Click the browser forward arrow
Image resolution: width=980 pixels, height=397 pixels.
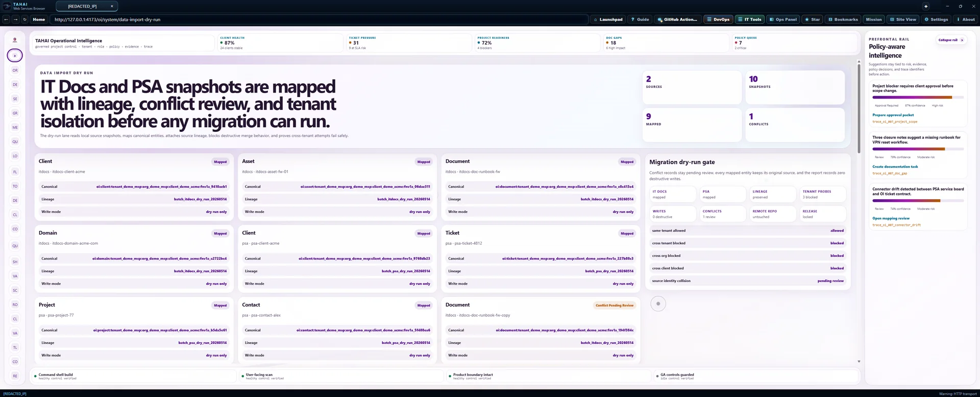click(x=15, y=19)
